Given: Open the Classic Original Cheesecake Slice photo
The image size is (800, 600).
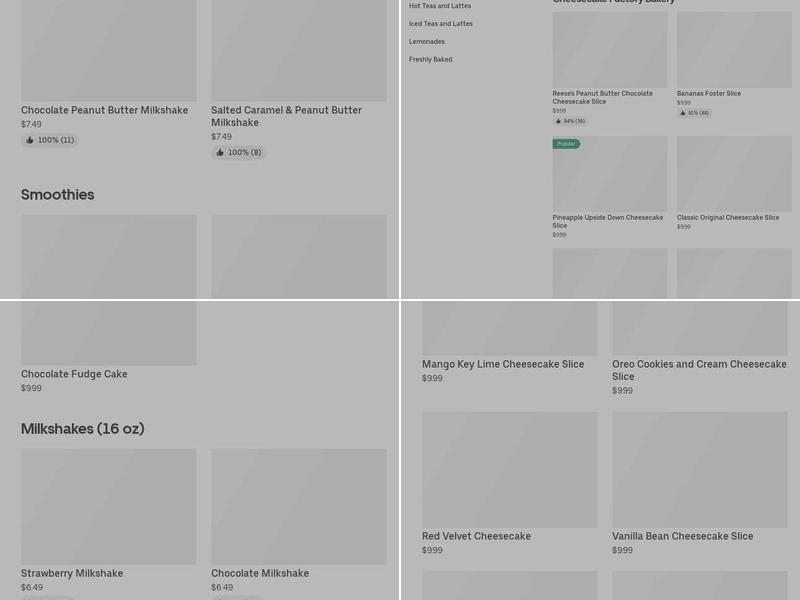Looking at the screenshot, I should click(x=734, y=173).
